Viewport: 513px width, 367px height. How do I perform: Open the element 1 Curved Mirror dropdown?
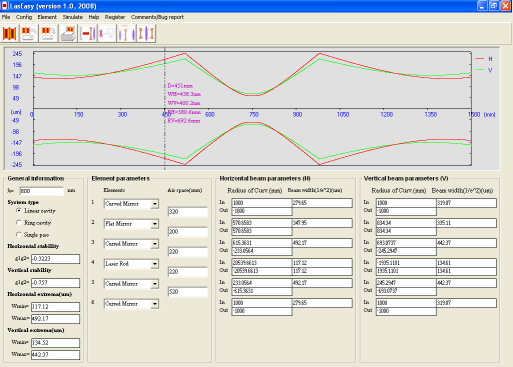pos(154,204)
